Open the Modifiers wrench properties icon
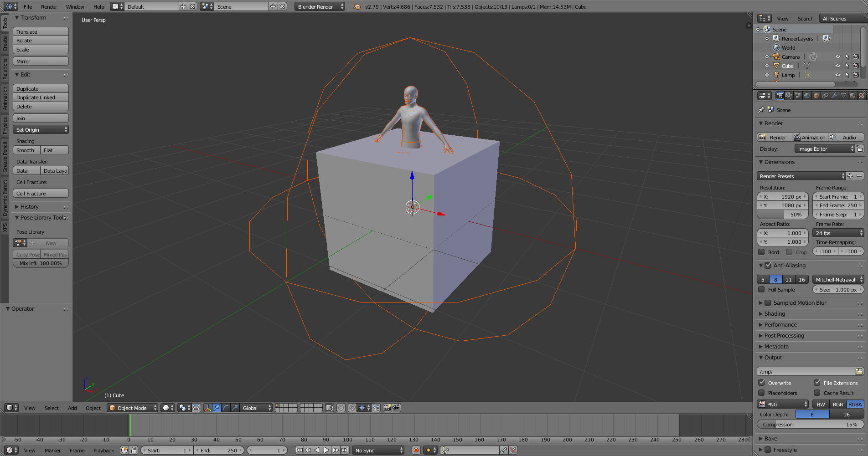 tap(834, 96)
